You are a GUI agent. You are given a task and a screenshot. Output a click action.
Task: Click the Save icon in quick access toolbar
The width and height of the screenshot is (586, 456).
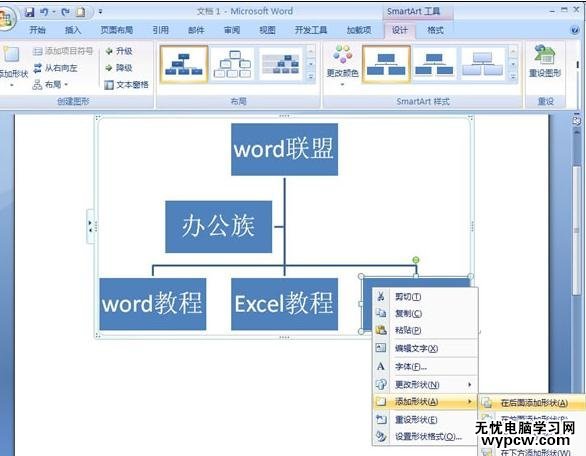coord(29,12)
